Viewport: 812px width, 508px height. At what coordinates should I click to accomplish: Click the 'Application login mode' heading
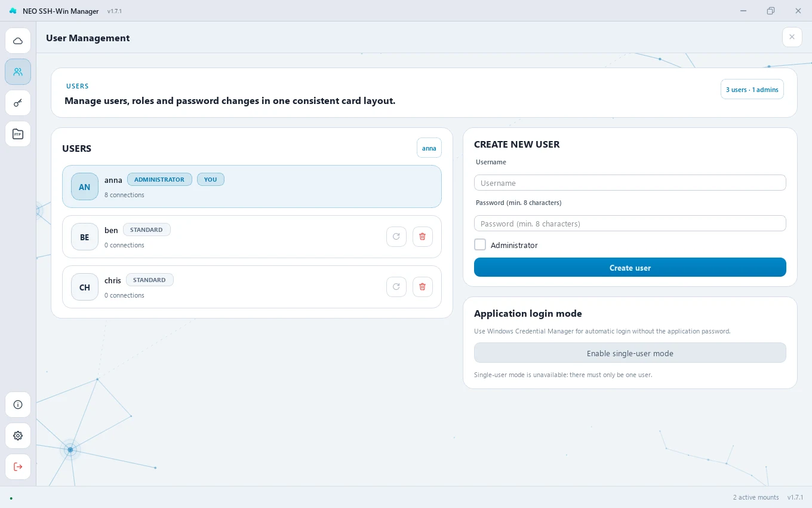point(528,313)
